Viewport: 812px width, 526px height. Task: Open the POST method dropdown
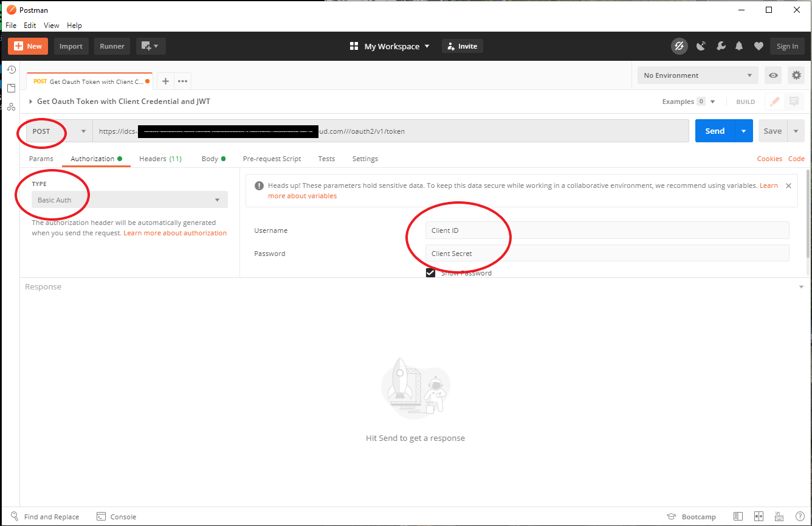pos(59,131)
